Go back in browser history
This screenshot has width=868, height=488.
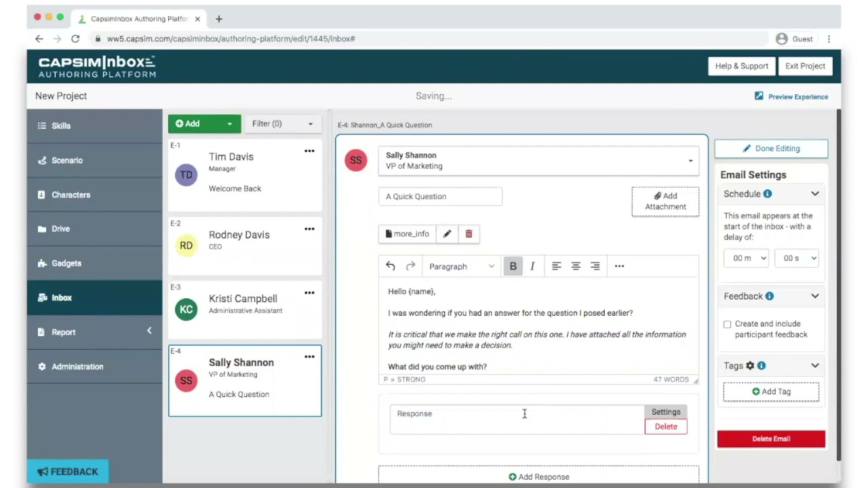39,39
